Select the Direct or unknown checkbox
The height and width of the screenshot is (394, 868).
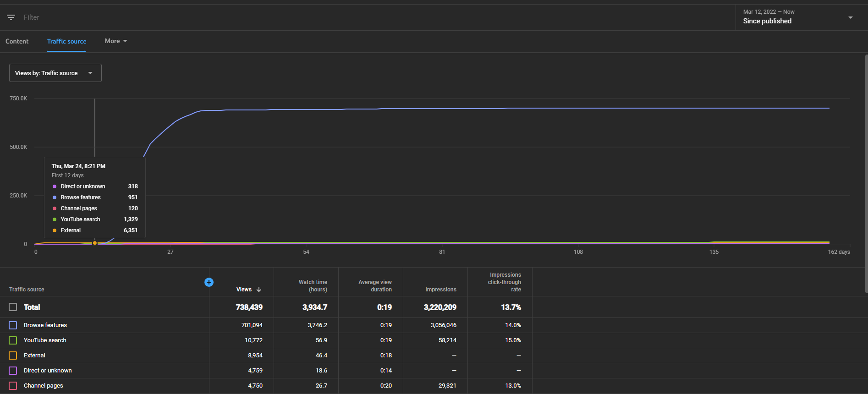(13, 371)
